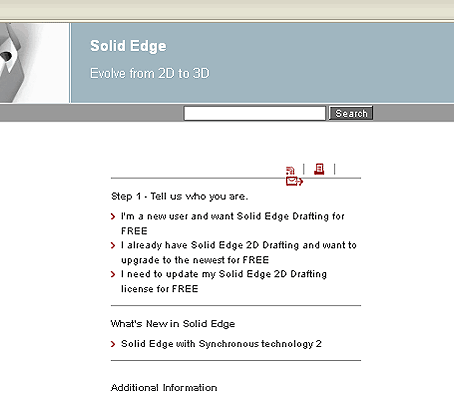The width and height of the screenshot is (454, 400).
Task: Click the Solid Edge banner title
Action: 128,46
